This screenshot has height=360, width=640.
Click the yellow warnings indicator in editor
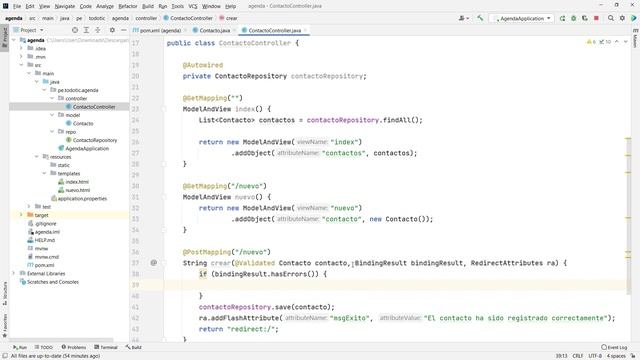point(591,42)
